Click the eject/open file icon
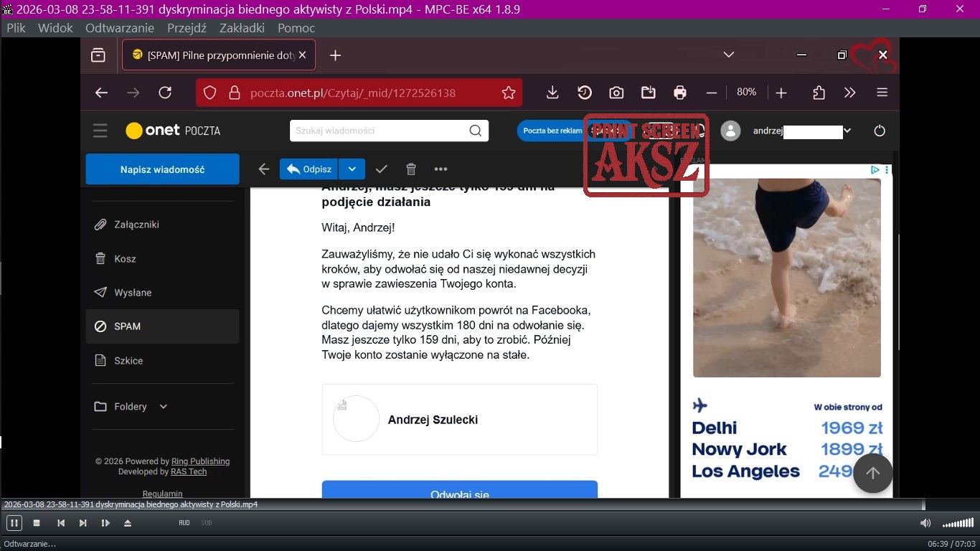The width and height of the screenshot is (980, 551). pyautogui.click(x=128, y=523)
